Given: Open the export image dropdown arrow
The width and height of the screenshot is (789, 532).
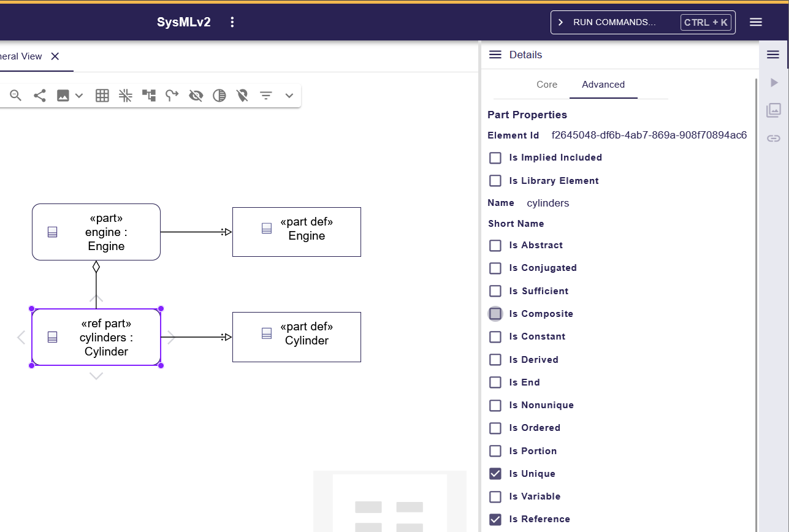Looking at the screenshot, I should pos(79,96).
